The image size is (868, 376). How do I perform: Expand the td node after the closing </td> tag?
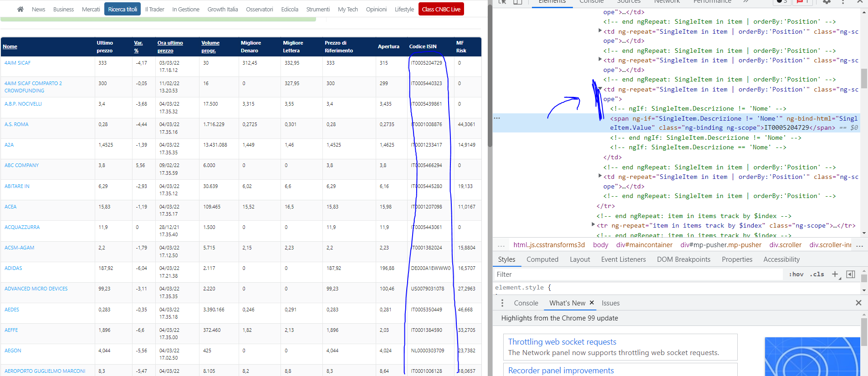[600, 176]
